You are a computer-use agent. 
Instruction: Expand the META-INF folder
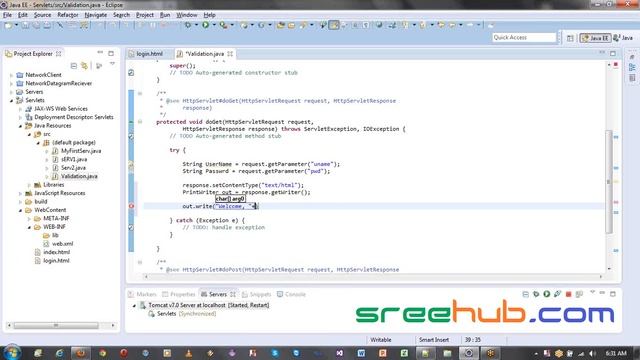coord(29,219)
